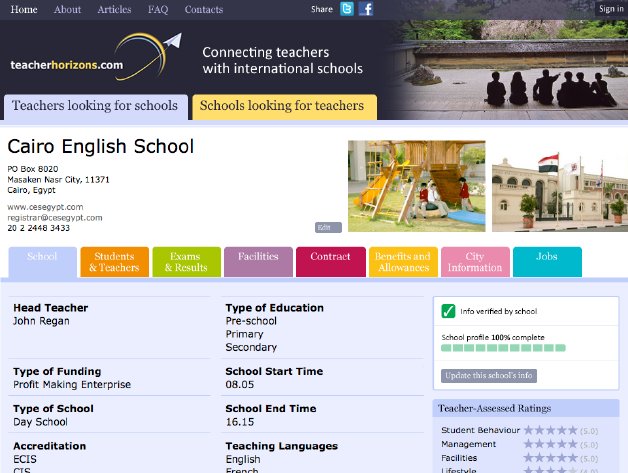The height and width of the screenshot is (473, 628).
Task: Switch to the Contract tab
Action: (x=331, y=262)
